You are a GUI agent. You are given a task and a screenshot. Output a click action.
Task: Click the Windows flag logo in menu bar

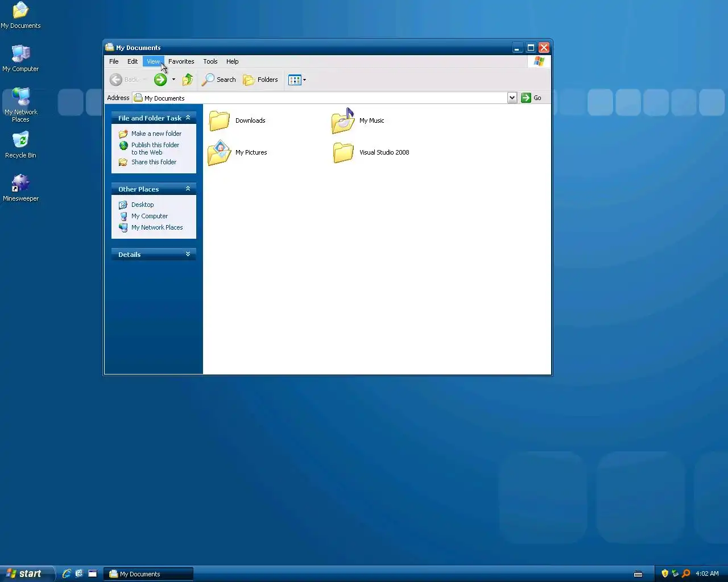point(539,61)
